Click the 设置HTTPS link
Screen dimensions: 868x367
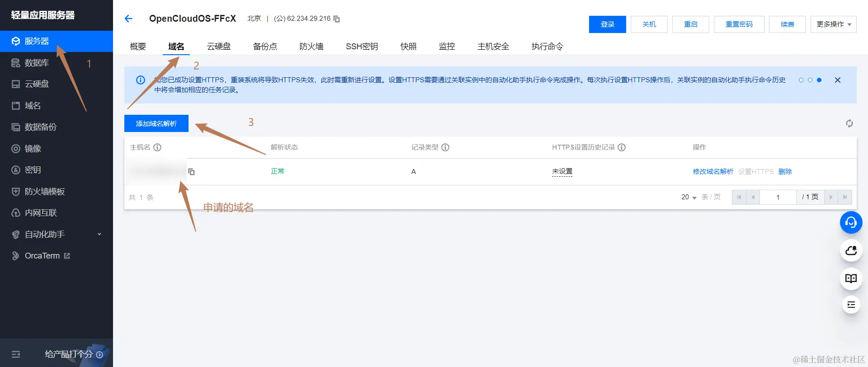[x=756, y=172]
